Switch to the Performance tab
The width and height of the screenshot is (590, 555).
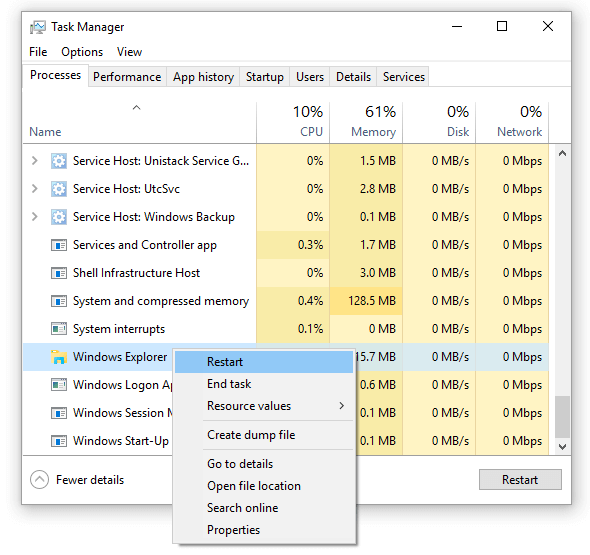point(127,77)
